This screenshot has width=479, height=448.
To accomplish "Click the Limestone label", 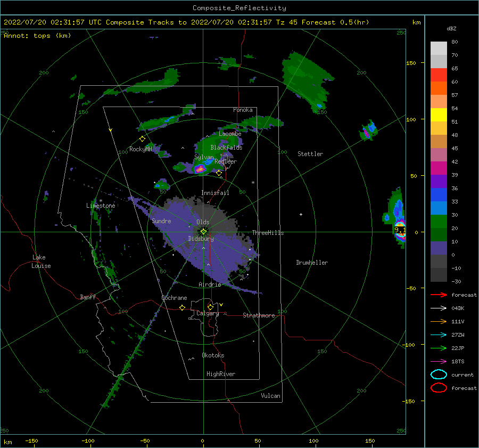I will point(101,206).
